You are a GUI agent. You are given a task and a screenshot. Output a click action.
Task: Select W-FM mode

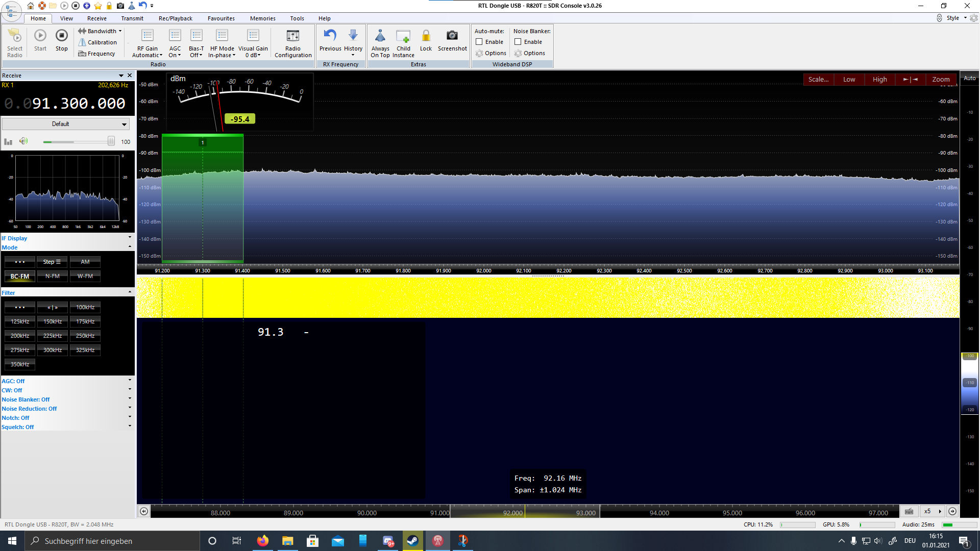(85, 276)
